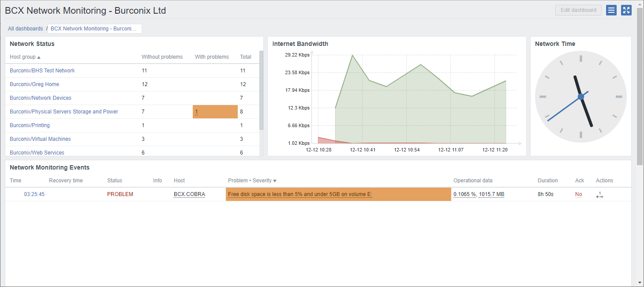Click the page scrollbar up arrow
This screenshot has width=644, height=287.
tap(640, 4)
